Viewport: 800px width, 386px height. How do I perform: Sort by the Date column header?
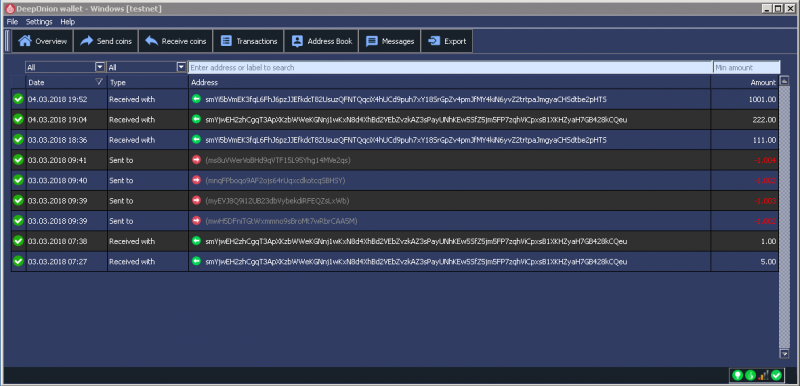pos(66,82)
